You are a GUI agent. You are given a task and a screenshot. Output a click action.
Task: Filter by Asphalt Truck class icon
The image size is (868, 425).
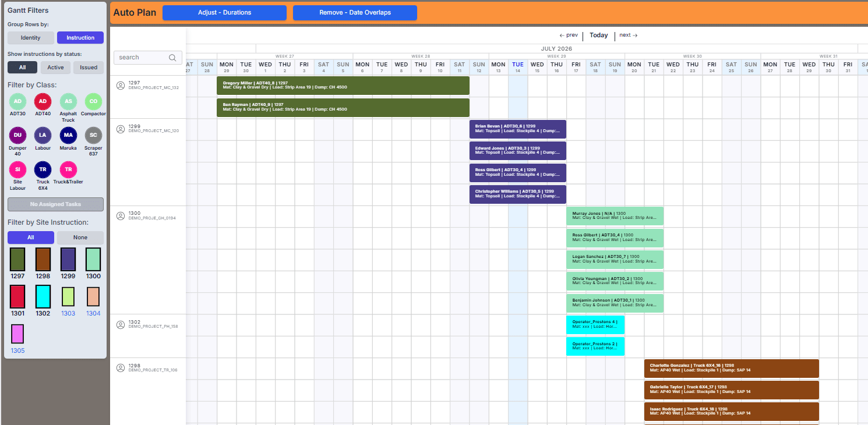tap(68, 101)
